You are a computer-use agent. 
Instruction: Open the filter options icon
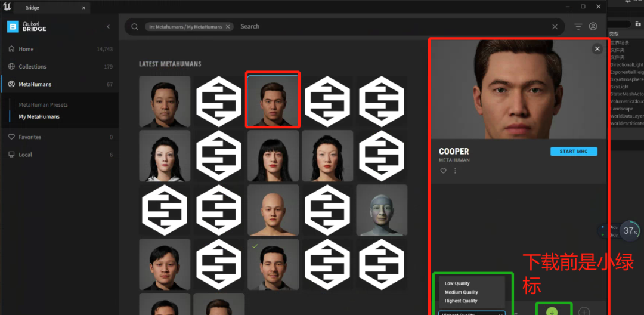point(578,27)
